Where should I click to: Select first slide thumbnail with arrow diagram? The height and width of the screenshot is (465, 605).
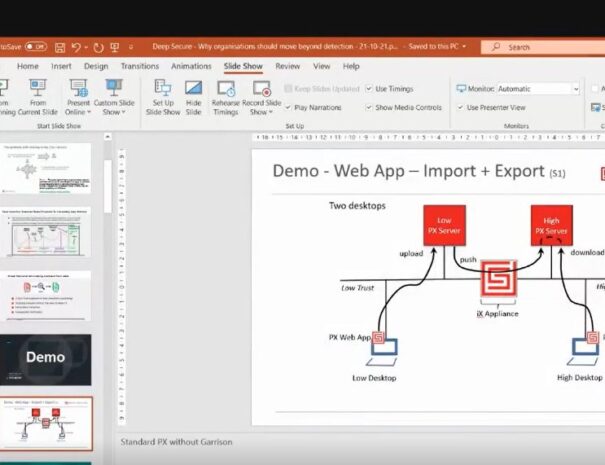coord(46,168)
